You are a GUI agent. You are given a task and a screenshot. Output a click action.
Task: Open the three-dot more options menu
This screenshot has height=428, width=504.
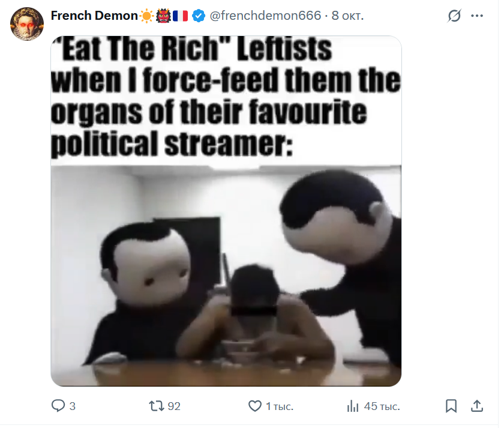(x=477, y=16)
